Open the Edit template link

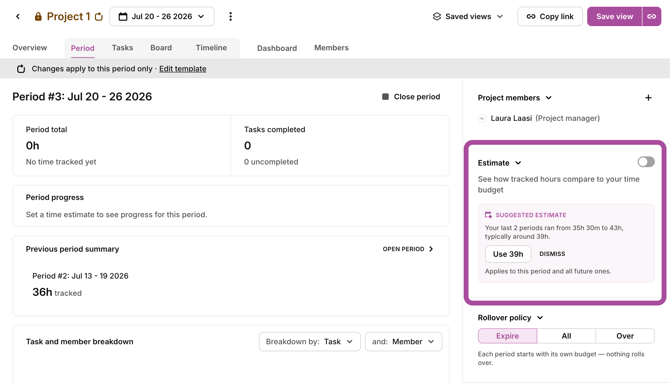(183, 69)
